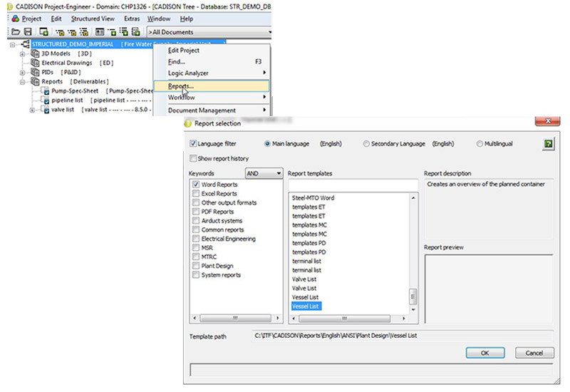Expand the PIDs tree node
570x392 pixels.
point(23,73)
